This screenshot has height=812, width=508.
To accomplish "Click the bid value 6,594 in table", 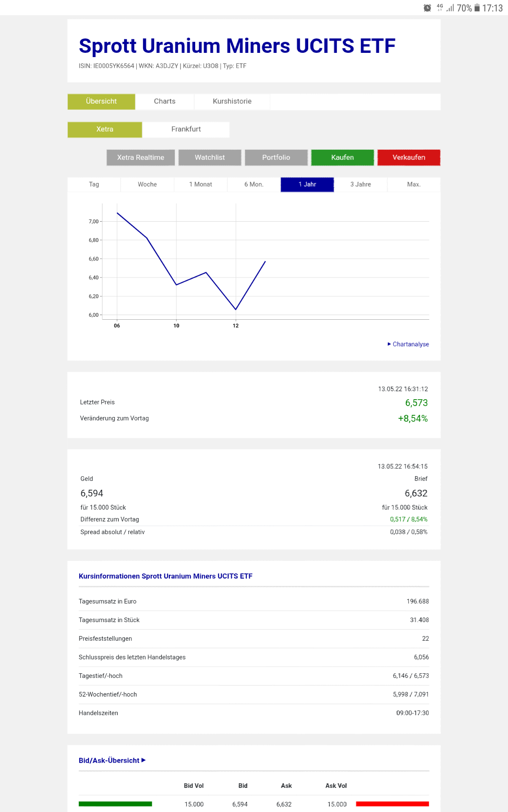I will pos(240,804).
